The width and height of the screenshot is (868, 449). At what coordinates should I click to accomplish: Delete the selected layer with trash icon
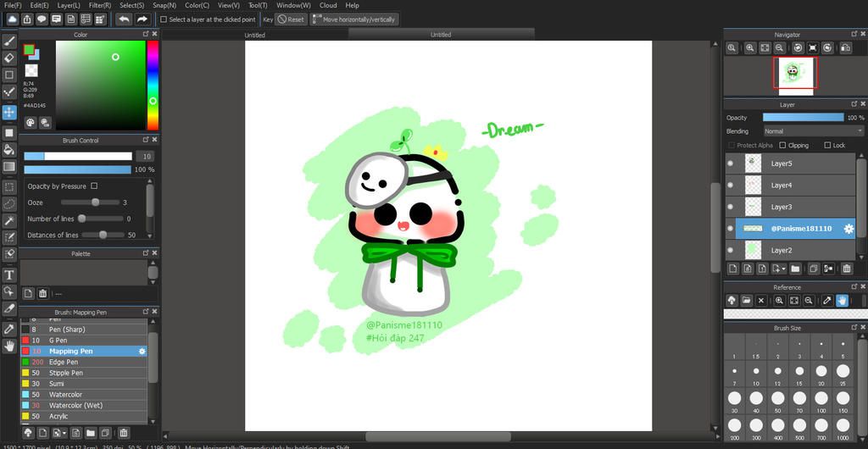847,269
